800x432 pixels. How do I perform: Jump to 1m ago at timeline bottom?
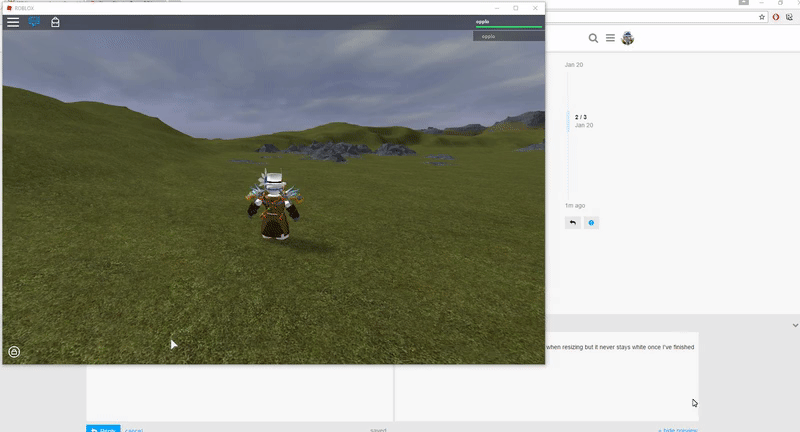(575, 206)
